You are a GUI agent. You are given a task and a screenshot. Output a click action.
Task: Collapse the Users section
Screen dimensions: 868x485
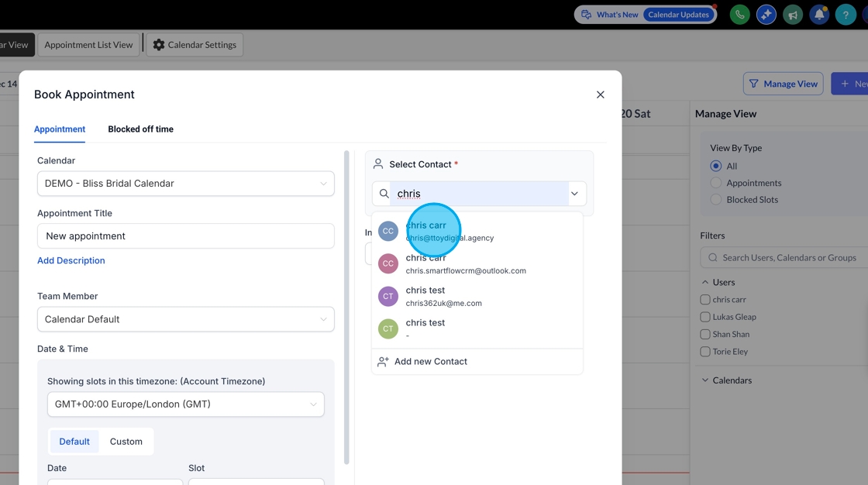click(705, 282)
